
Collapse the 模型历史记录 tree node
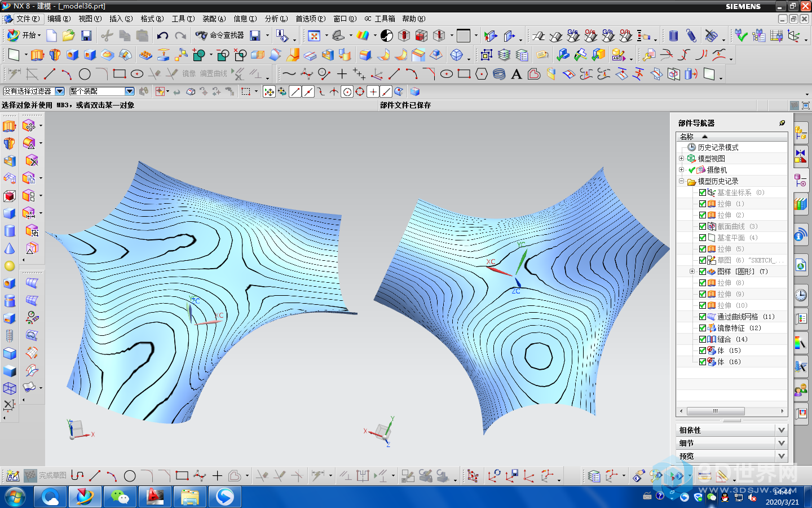tap(681, 181)
